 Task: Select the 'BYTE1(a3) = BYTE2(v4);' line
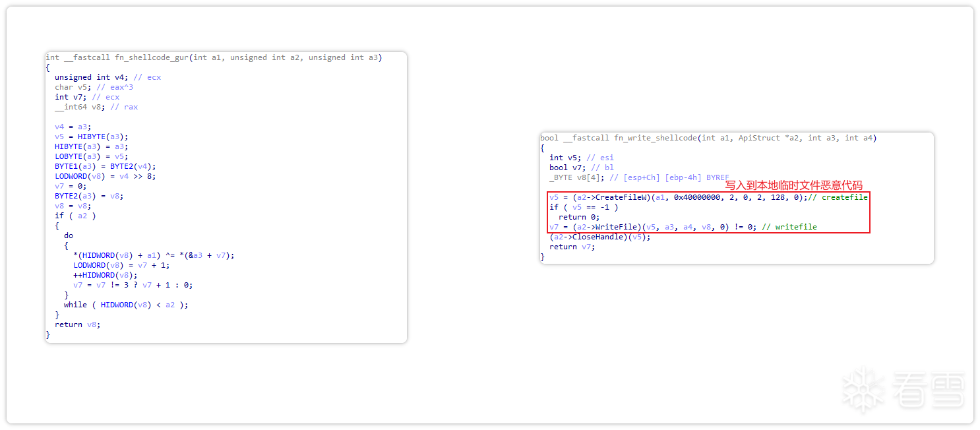pos(106,166)
